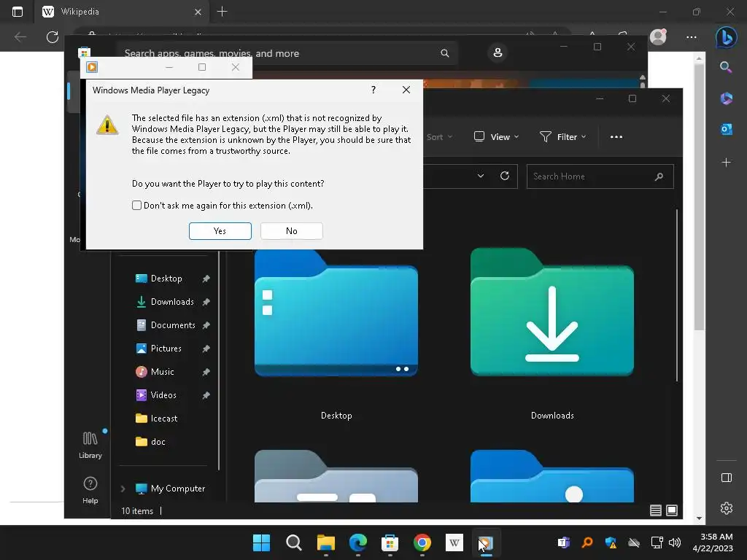Open View dropdown in File Explorer

click(496, 136)
